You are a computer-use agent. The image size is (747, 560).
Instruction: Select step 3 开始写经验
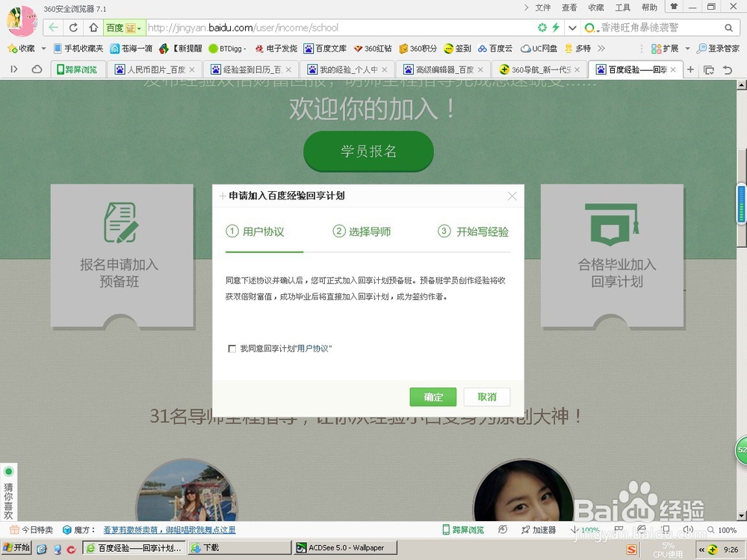pos(473,231)
